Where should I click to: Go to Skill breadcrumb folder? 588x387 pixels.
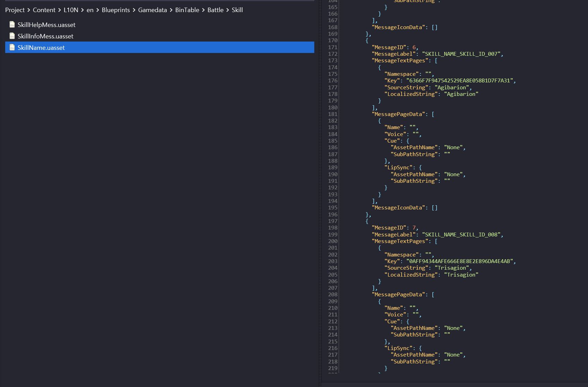pyautogui.click(x=237, y=10)
